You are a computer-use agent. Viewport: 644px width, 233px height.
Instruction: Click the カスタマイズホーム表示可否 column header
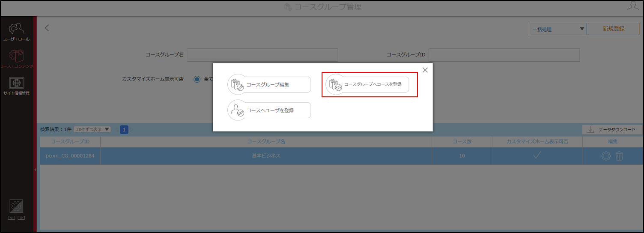pyautogui.click(x=537, y=141)
